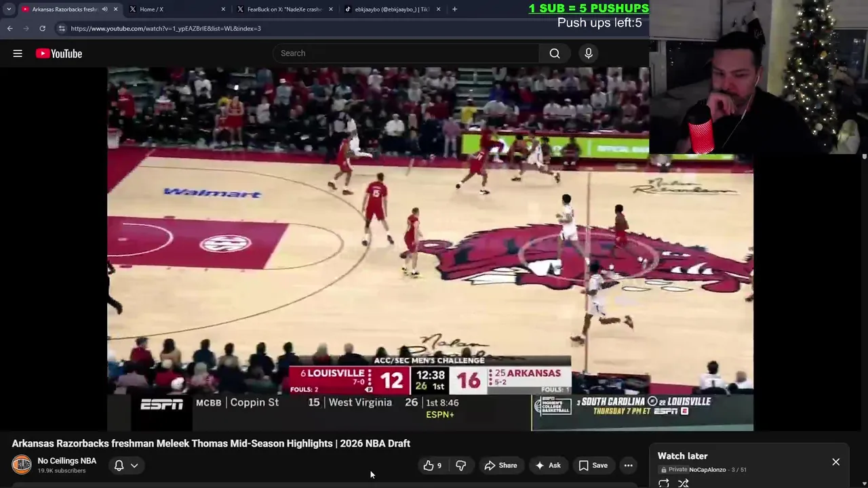868x488 pixels.
Task: Open more actions three-dot menu
Action: click(629, 466)
